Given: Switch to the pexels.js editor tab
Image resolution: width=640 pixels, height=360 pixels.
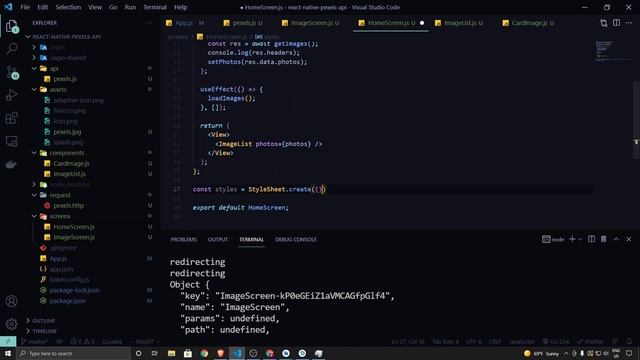Looking at the screenshot, I should click(243, 23).
